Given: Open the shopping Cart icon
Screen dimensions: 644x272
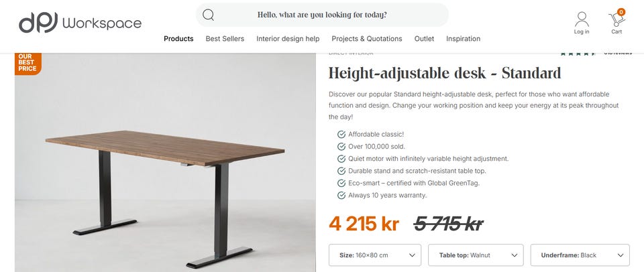Looking at the screenshot, I should coord(616,22).
